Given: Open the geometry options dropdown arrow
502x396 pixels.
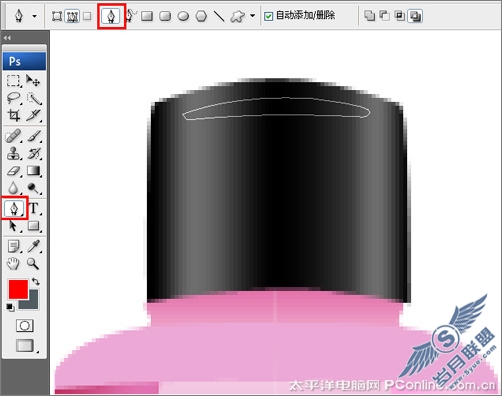Looking at the screenshot, I should click(x=252, y=15).
